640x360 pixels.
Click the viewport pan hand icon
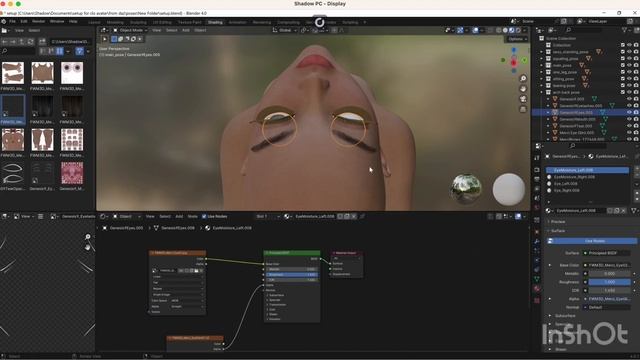point(523,89)
